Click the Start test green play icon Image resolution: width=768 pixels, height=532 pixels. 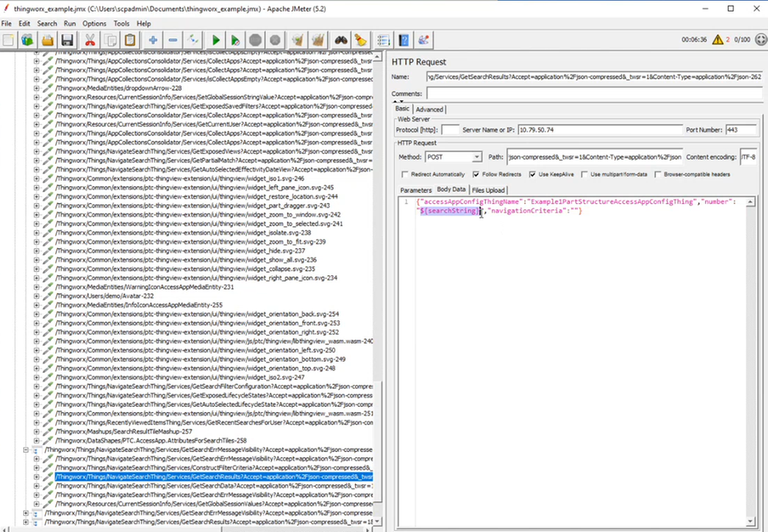click(x=216, y=40)
